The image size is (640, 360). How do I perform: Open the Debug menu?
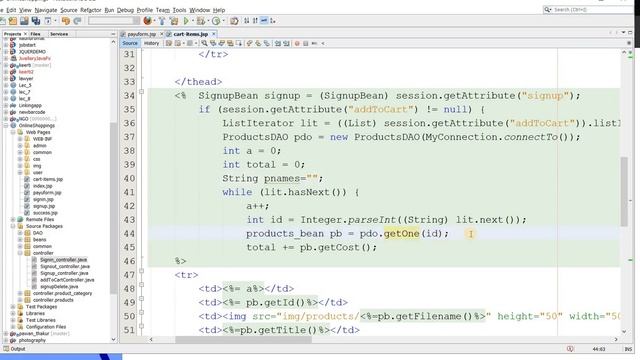pos(125,10)
